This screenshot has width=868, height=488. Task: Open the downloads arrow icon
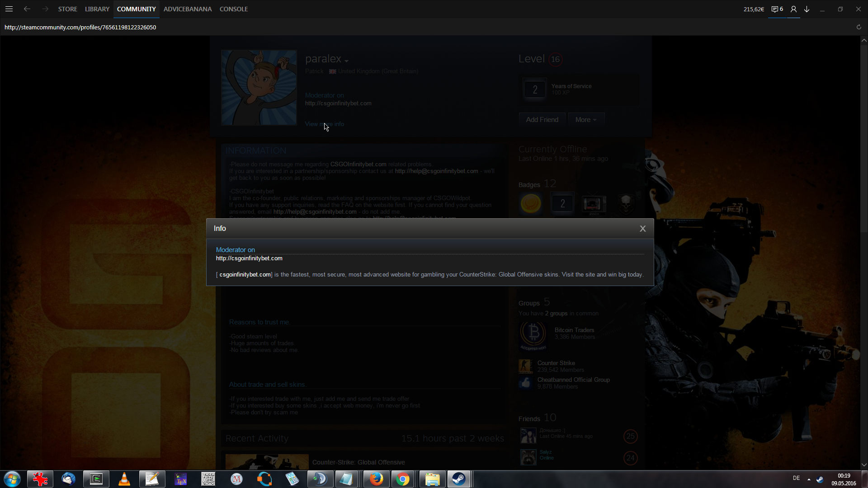point(807,9)
